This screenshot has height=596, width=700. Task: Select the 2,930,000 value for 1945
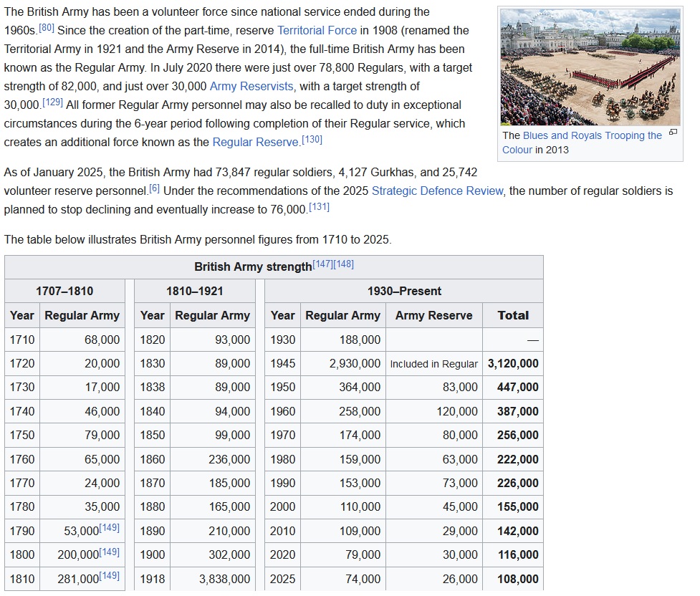[x=355, y=363]
